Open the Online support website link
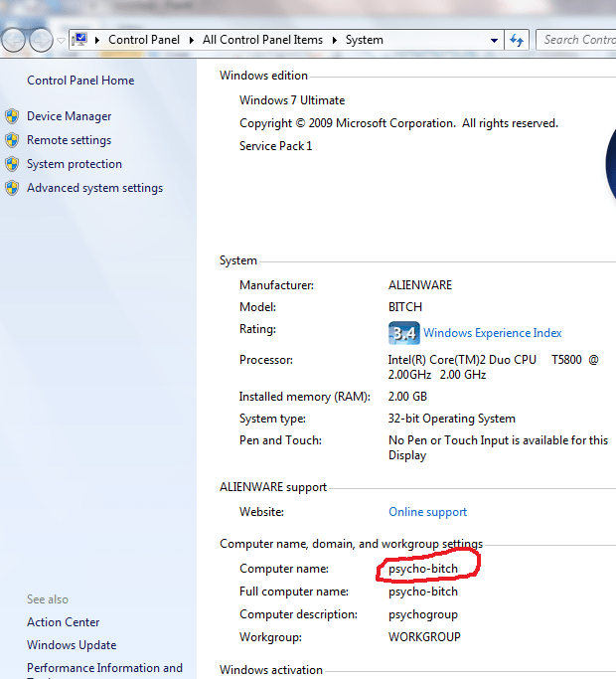The image size is (616, 679). [427, 512]
